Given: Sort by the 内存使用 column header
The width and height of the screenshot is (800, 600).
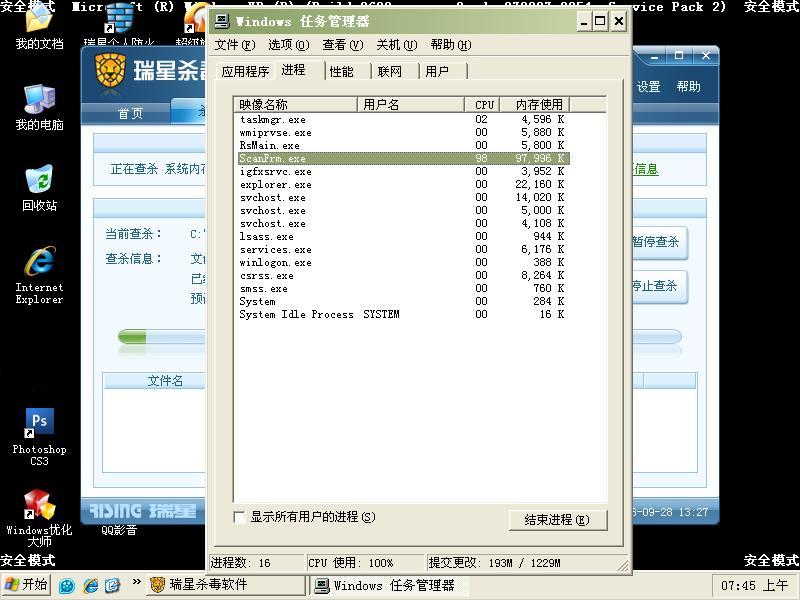Looking at the screenshot, I should (x=535, y=105).
